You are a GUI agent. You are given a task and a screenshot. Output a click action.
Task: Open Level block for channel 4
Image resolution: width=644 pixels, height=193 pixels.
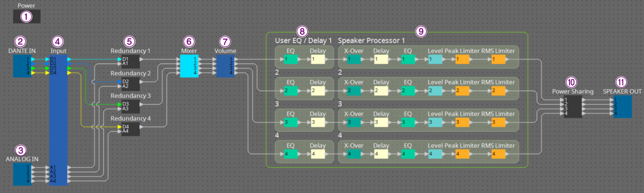point(435,154)
